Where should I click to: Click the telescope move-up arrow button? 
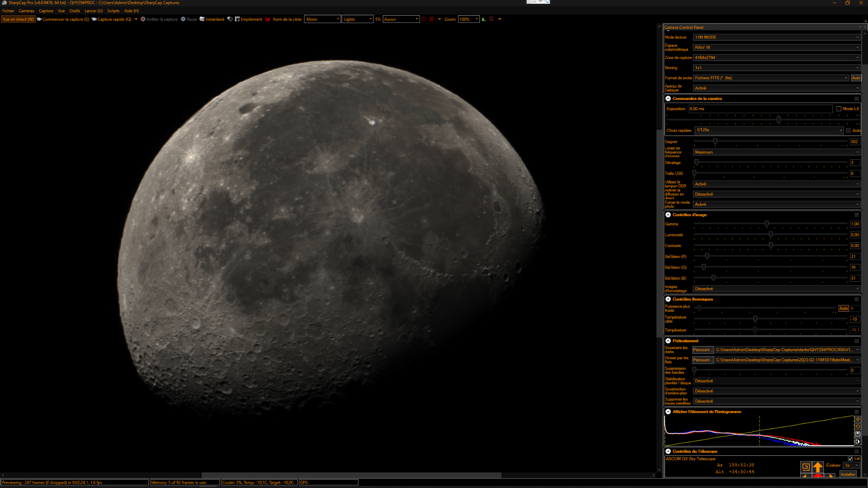coord(818,467)
